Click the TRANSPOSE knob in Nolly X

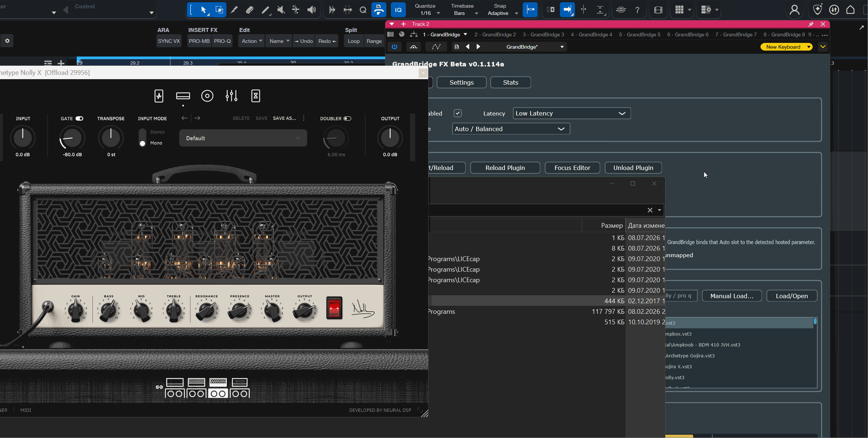coord(111,137)
